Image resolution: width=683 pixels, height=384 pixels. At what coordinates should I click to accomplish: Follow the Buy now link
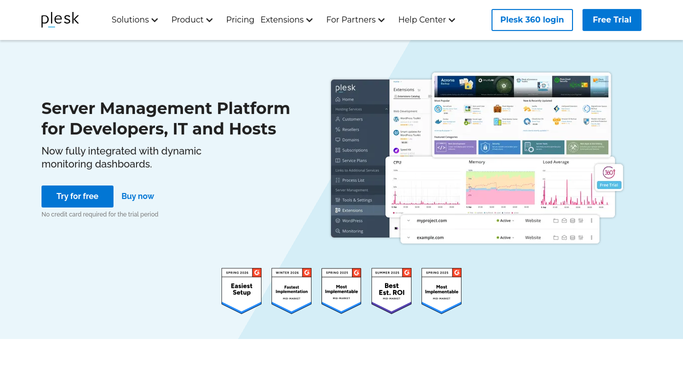(x=138, y=196)
